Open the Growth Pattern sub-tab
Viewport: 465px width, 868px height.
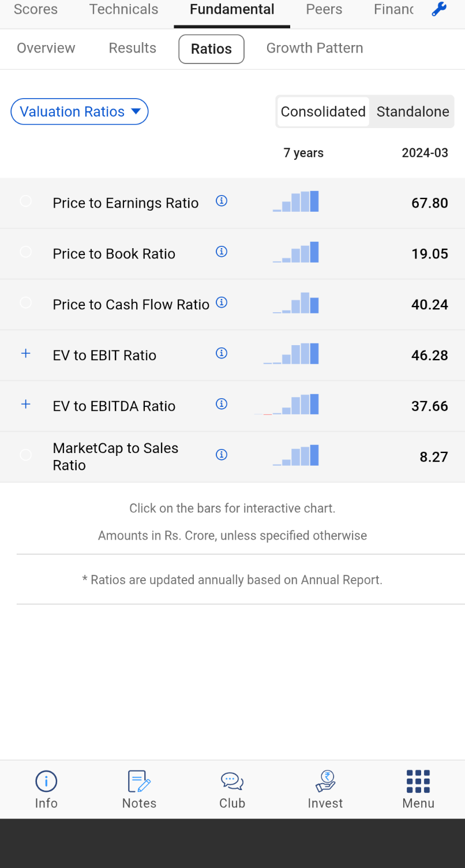click(314, 48)
